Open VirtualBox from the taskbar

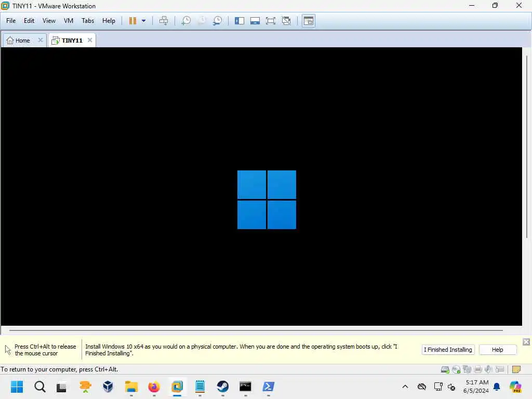click(x=108, y=386)
